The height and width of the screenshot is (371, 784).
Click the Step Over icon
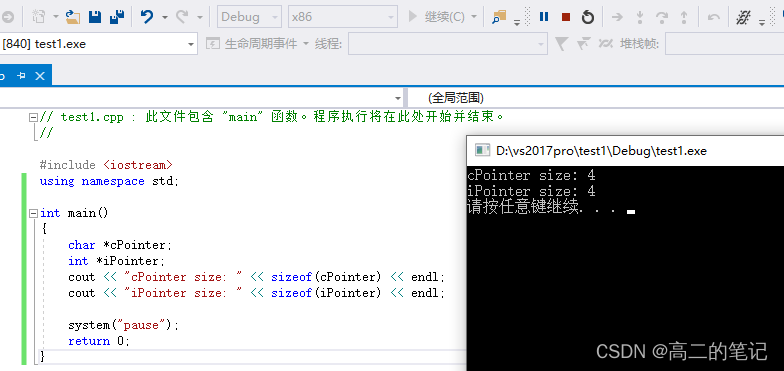pos(662,17)
